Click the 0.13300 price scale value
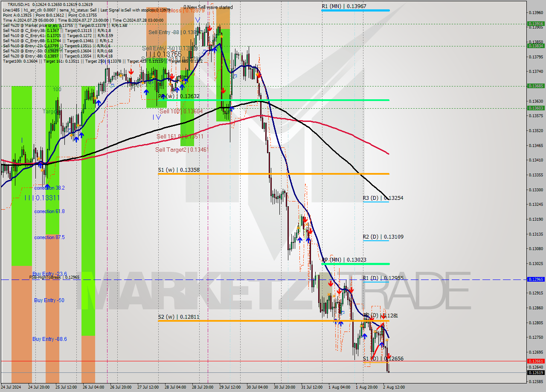546x392 pixels. (536, 190)
